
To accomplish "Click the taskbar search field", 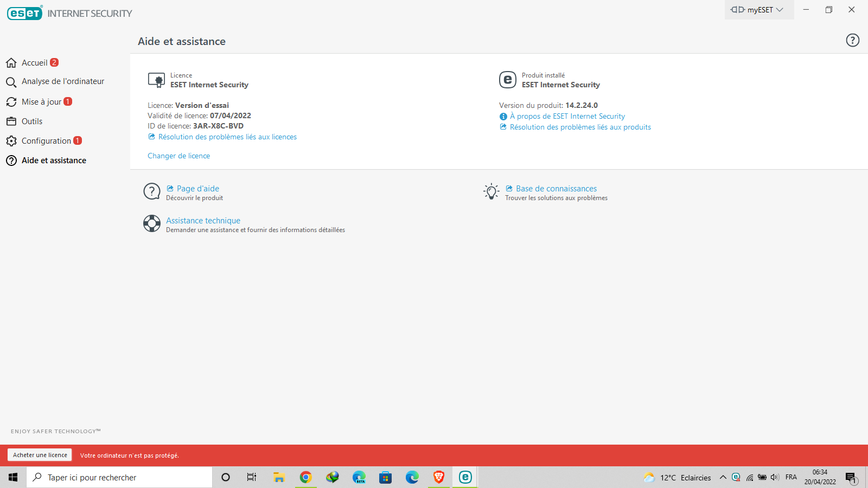I will [119, 477].
